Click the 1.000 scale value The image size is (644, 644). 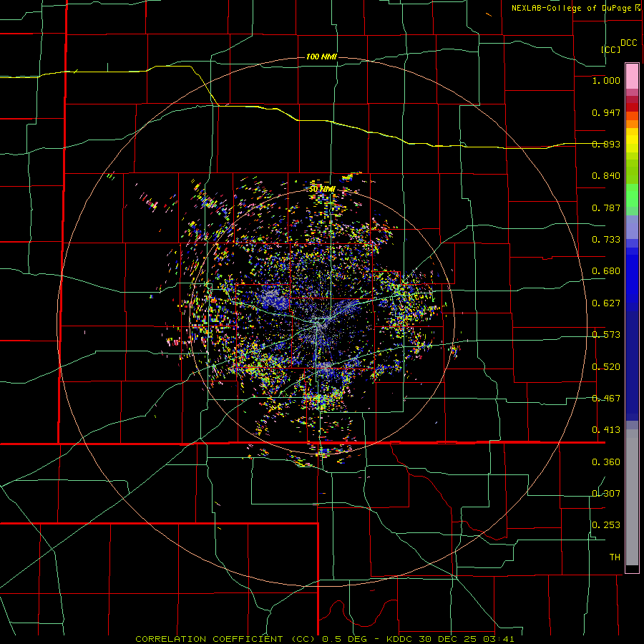(x=606, y=80)
